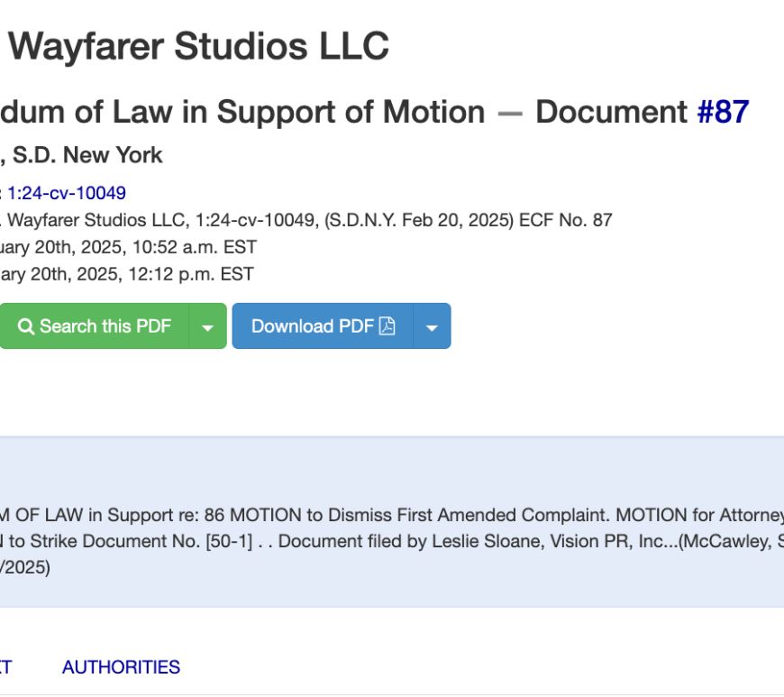Screen dimensions: 784x697
Task: Open the document #87 link
Action: pos(723,113)
